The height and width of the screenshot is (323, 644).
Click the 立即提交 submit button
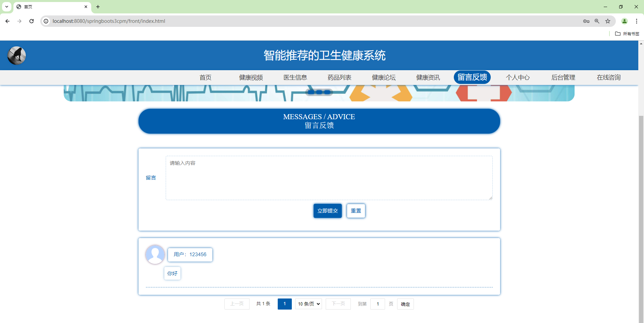327,211
